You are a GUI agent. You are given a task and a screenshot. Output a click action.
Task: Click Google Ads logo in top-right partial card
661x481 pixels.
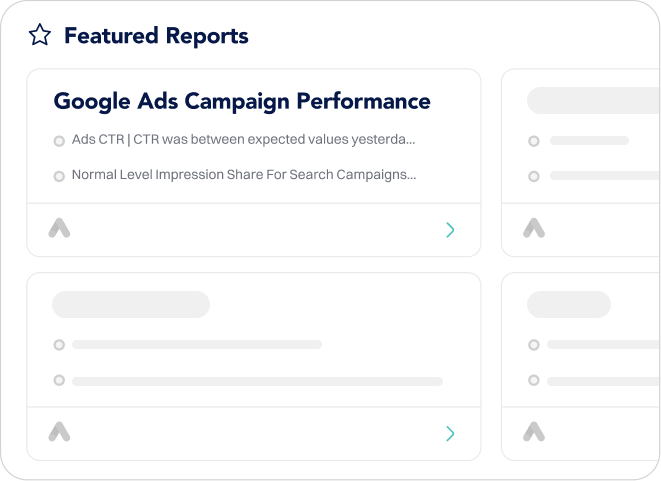tap(534, 228)
